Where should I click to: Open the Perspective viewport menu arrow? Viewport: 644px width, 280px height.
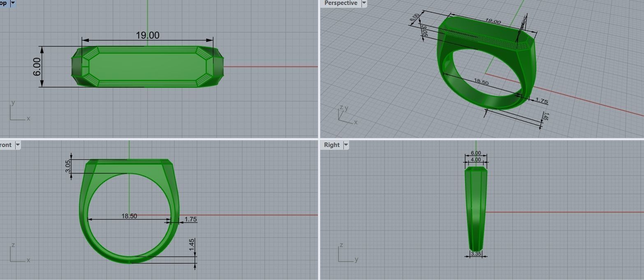[364, 3]
